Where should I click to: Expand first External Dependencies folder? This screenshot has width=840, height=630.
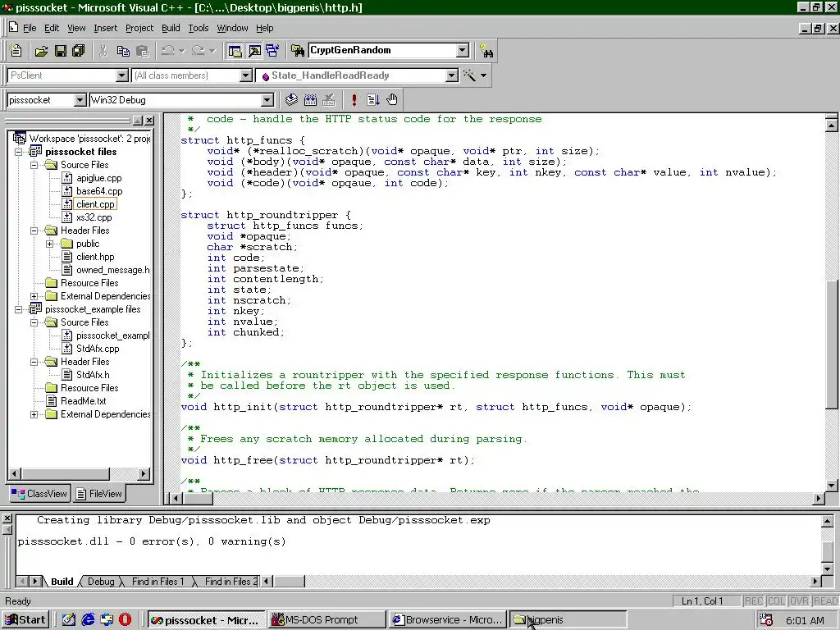pyautogui.click(x=34, y=296)
